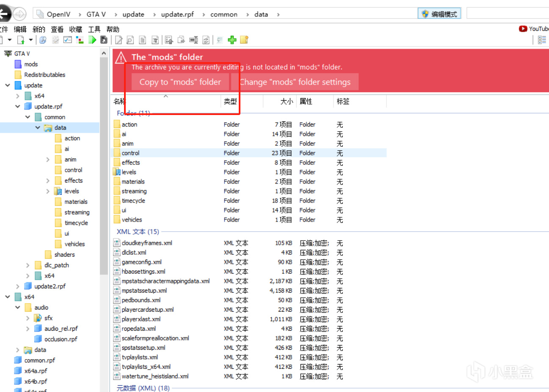549x392 pixels.
Task: Select occlusion.rpf in the tree
Action: coord(61,339)
